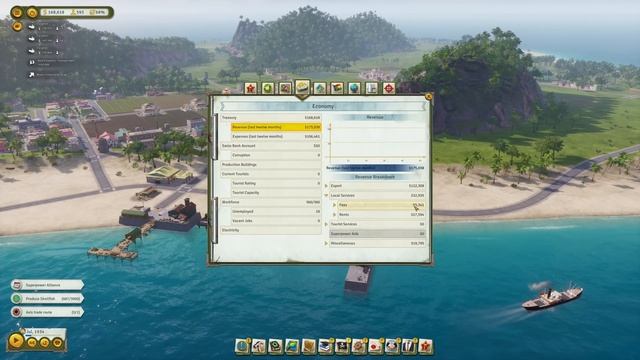Click the Tourist Rating row
Screen dimensions: 640x360
[x=276, y=183]
